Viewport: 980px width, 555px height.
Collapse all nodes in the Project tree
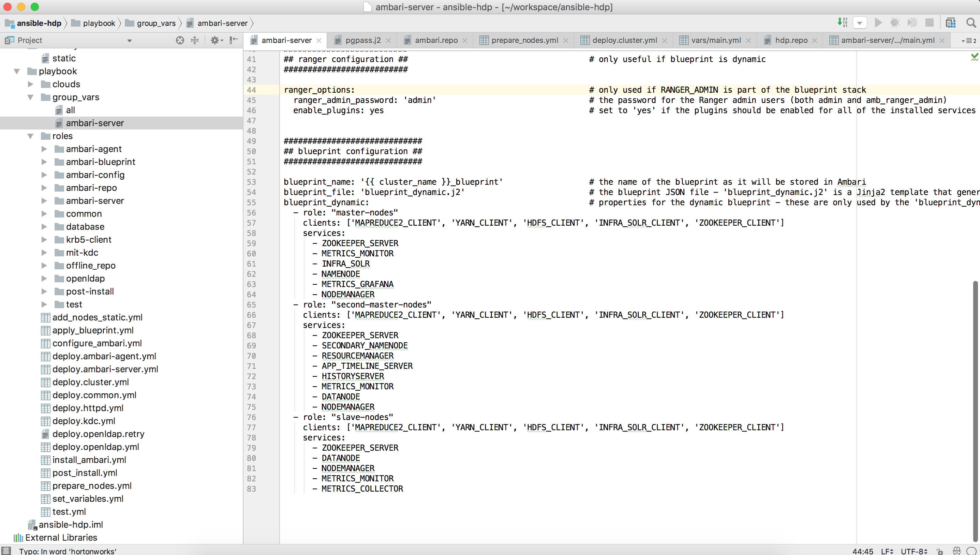[x=195, y=40]
